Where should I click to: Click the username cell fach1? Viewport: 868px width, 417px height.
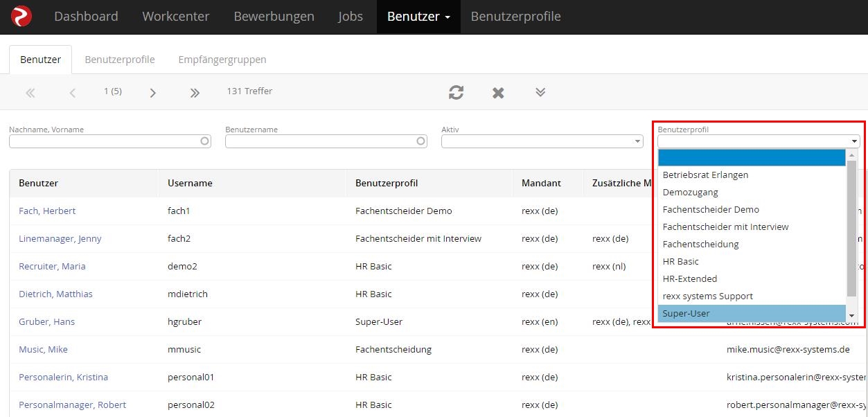pyautogui.click(x=179, y=211)
